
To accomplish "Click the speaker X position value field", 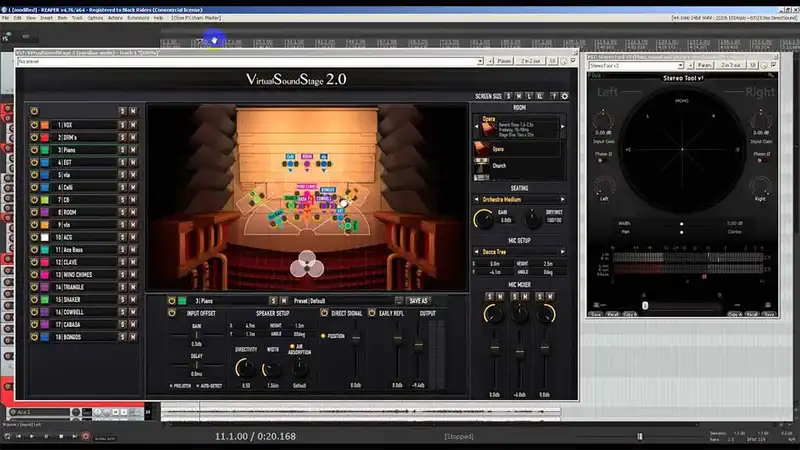I will [x=250, y=326].
